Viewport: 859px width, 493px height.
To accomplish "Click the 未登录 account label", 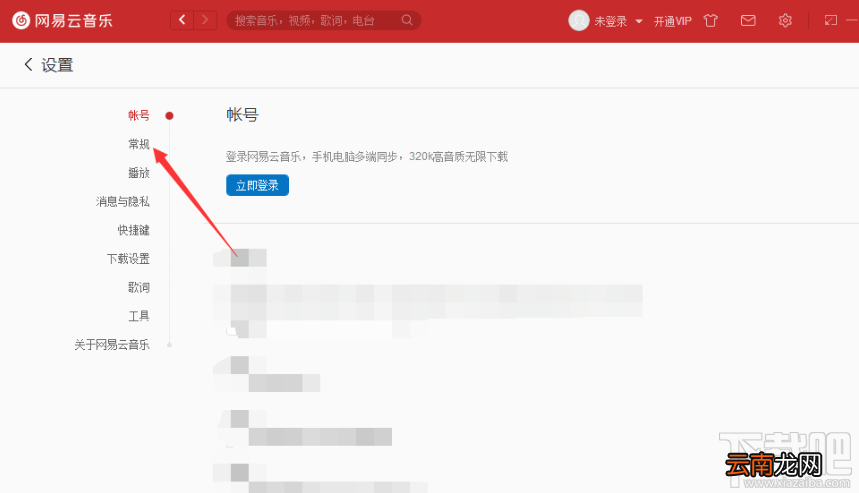I will click(610, 21).
